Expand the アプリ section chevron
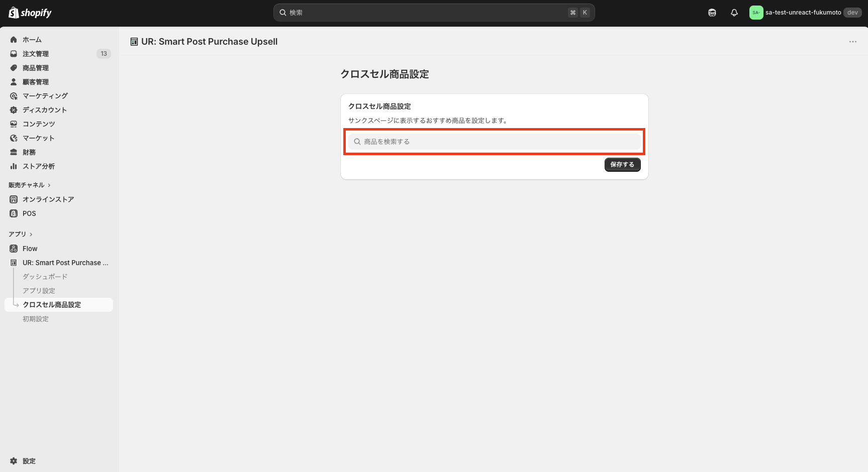Screen dimensions: 868x472 pyautogui.click(x=31, y=234)
